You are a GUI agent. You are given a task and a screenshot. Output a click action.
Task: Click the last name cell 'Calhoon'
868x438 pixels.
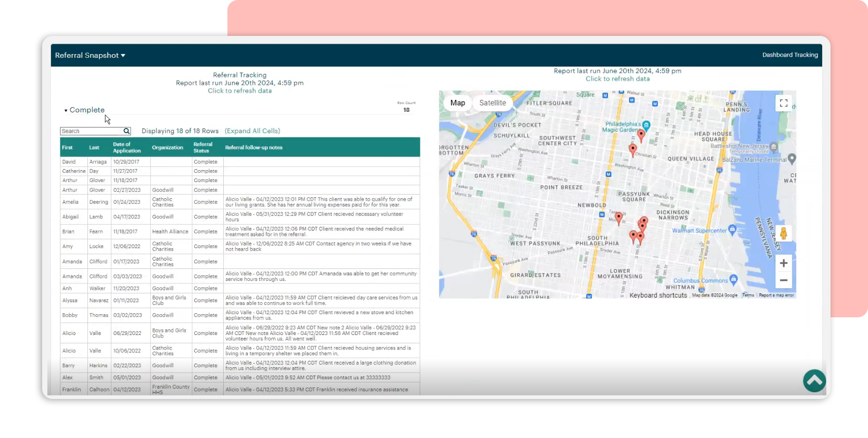point(99,389)
